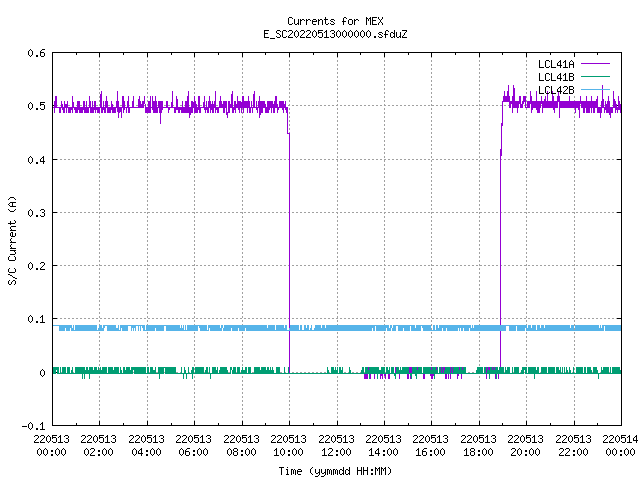640x480 pixels.
Task: Click the x-axis tick 220513 06:00
Action: click(x=193, y=445)
